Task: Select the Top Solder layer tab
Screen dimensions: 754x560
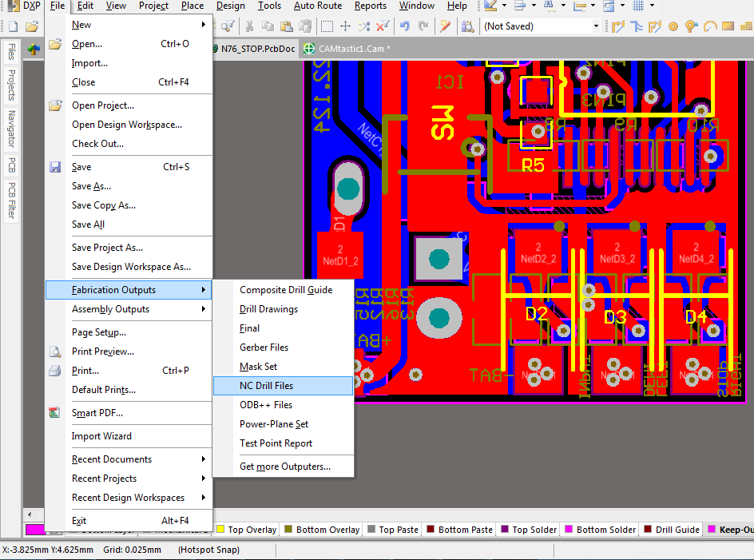Action: (529, 530)
